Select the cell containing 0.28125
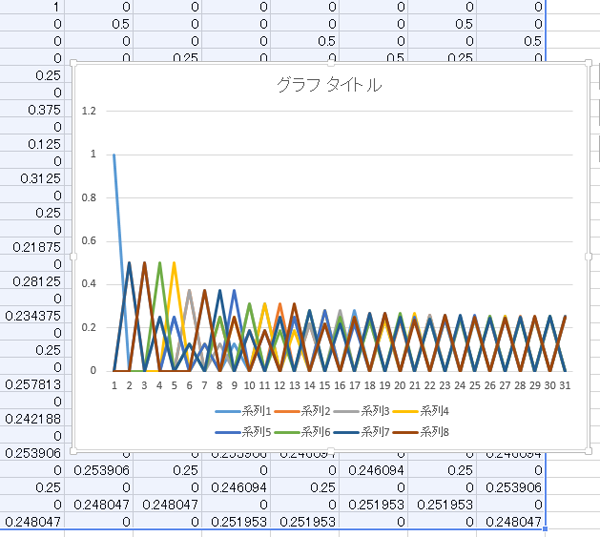Viewport: 600px width, 537px height. (32, 282)
